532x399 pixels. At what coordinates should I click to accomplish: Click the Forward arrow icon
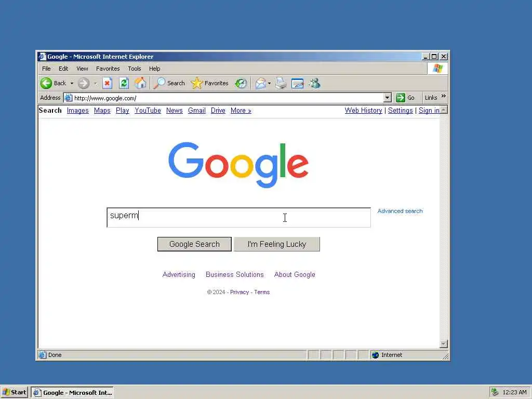point(84,83)
